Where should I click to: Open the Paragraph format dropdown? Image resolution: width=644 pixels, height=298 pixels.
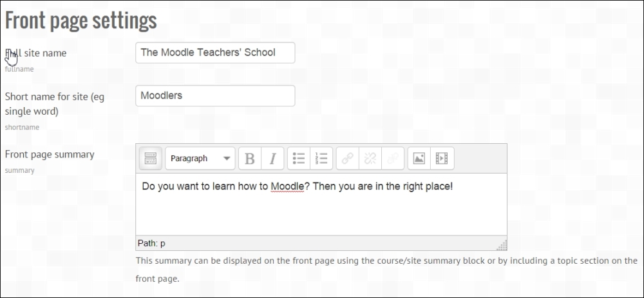tap(200, 159)
